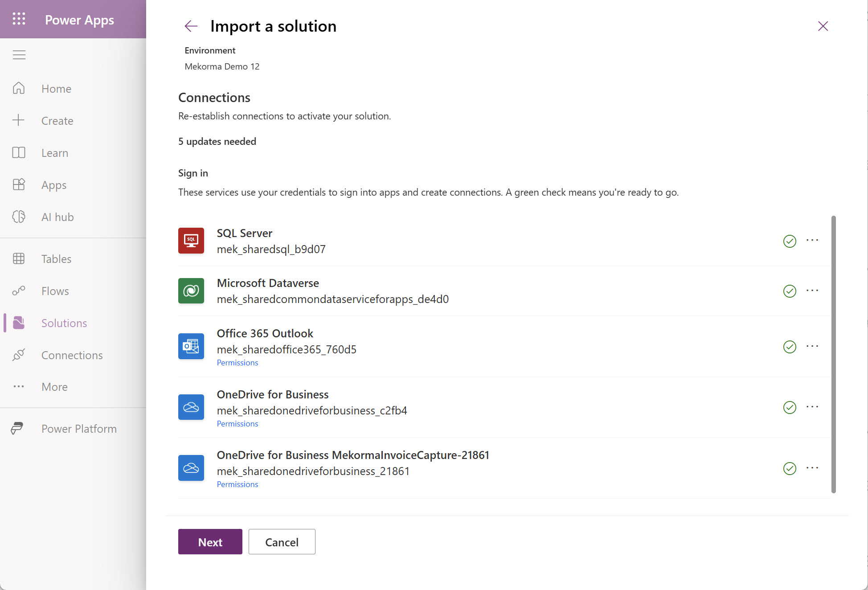868x590 pixels.
Task: Click the Create plus icon
Action: point(19,120)
